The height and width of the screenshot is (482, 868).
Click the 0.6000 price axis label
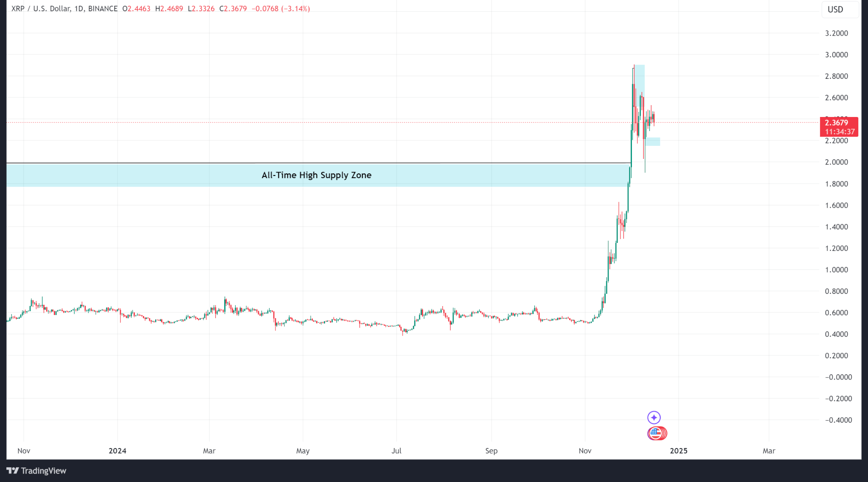[x=836, y=312]
